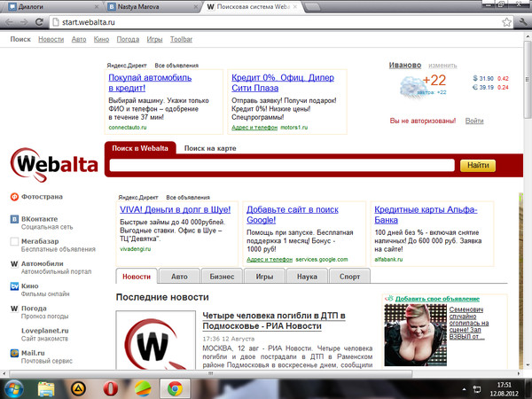The width and height of the screenshot is (532, 399).
Task: Close the Webalta browser tab
Action: pos(295,6)
